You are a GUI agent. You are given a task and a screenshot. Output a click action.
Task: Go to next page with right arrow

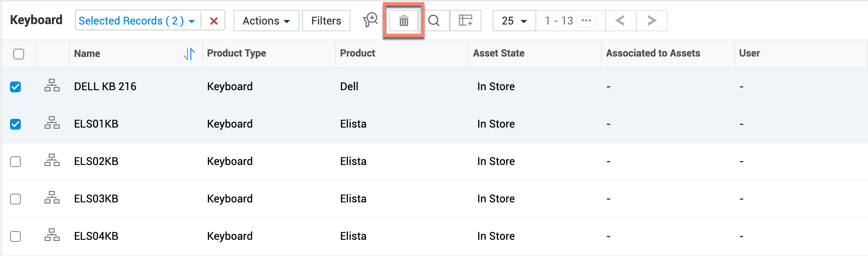651,21
